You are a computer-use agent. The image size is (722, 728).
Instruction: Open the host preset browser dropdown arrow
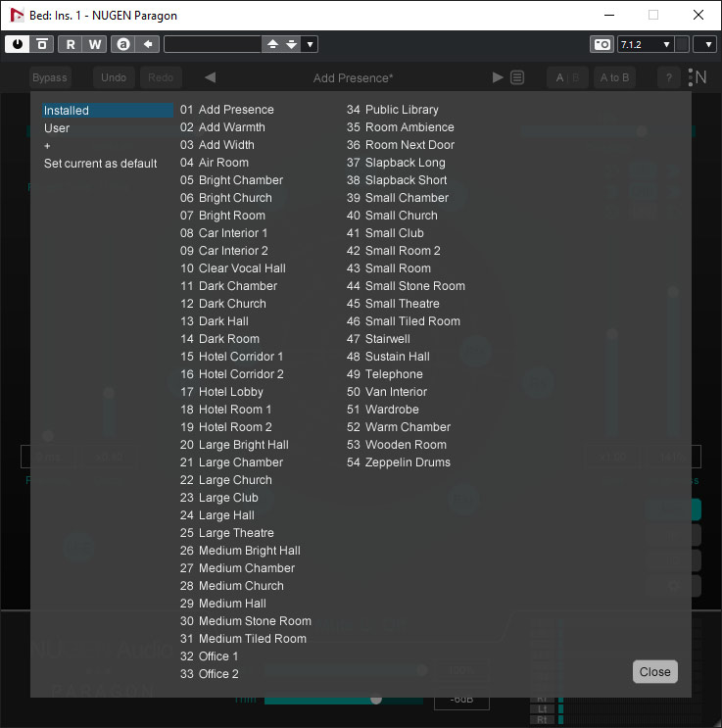tap(311, 44)
